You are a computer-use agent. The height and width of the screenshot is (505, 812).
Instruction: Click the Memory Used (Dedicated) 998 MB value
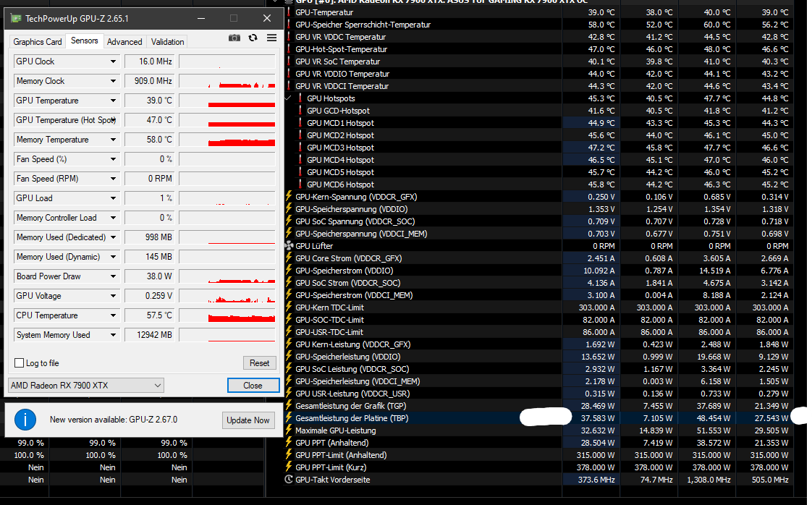pos(150,237)
